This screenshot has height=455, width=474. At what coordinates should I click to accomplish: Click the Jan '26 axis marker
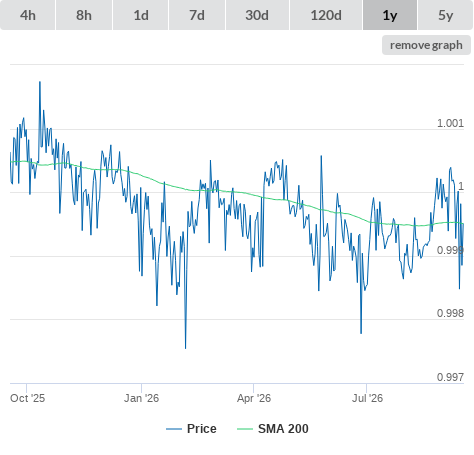coord(141,398)
